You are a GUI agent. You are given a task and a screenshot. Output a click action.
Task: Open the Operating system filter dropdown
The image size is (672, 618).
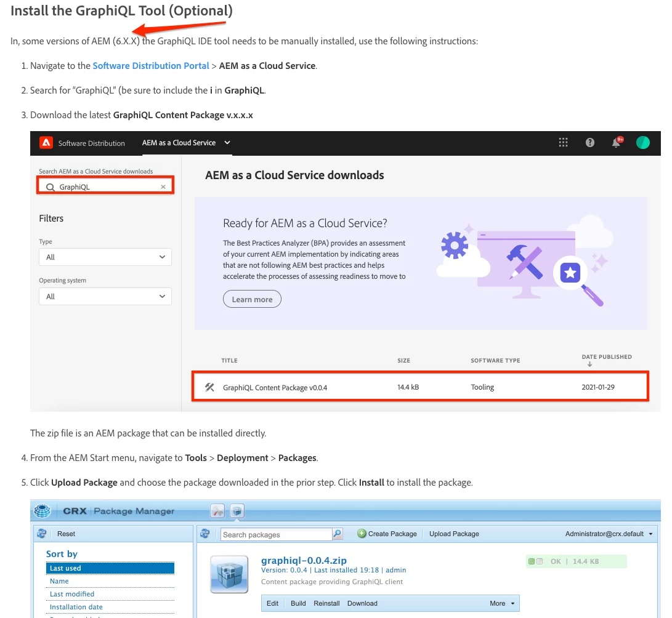coord(105,296)
